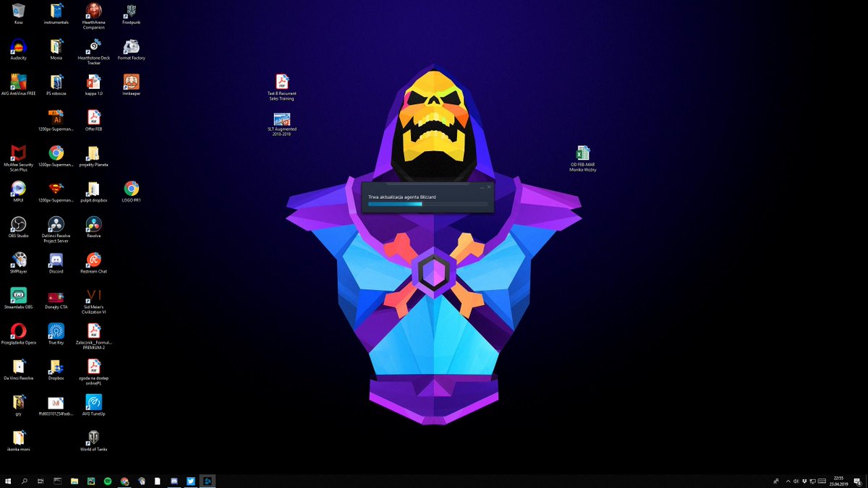Select the Donejty CTA icon
Viewport: 868px width, 488px height.
click(56, 297)
